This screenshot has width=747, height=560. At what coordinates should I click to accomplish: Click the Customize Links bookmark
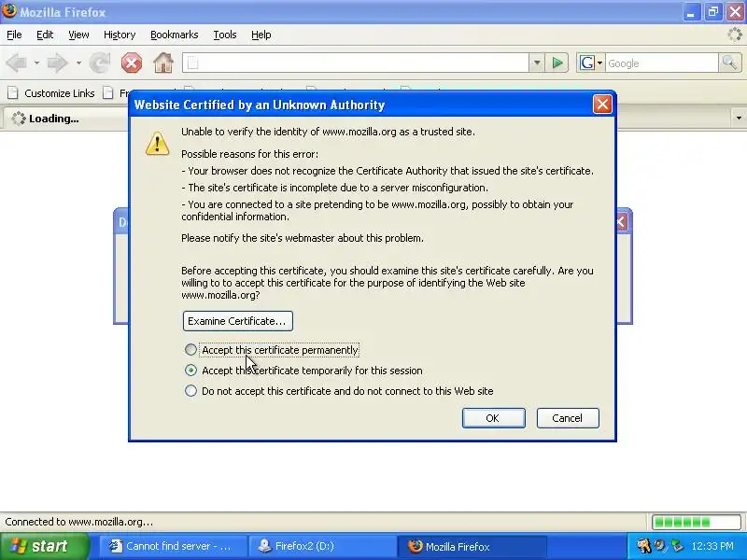pyautogui.click(x=51, y=93)
